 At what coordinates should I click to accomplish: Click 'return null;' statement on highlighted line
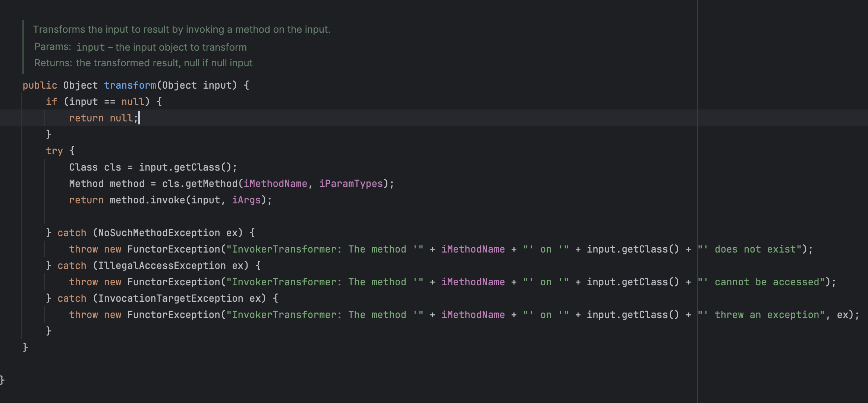click(x=104, y=118)
